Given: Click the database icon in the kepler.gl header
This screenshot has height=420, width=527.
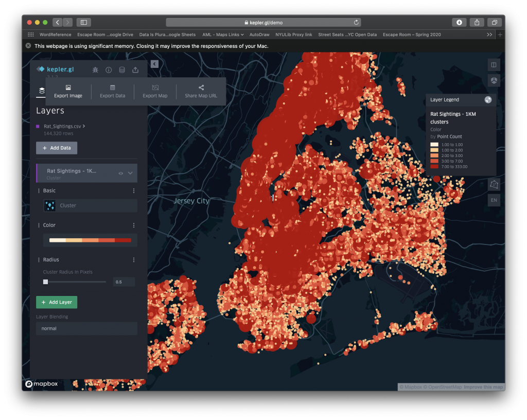Looking at the screenshot, I should tap(121, 69).
